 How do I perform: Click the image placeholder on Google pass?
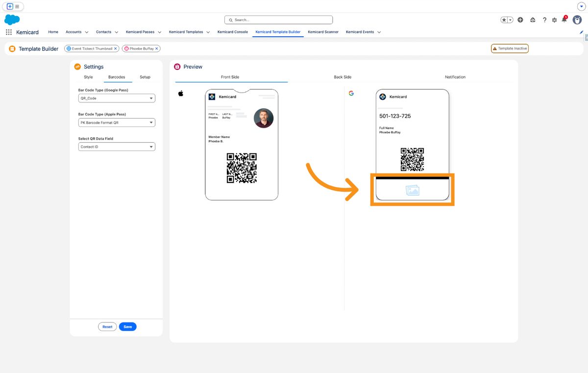(413, 190)
